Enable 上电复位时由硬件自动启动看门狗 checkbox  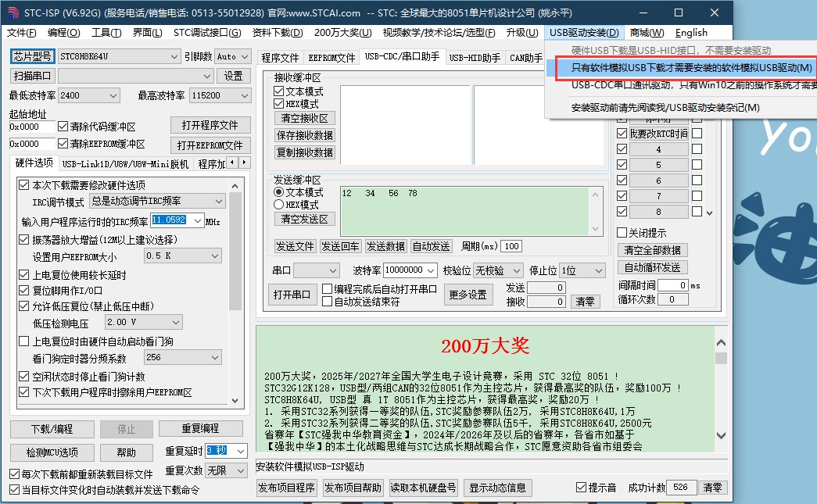point(23,341)
